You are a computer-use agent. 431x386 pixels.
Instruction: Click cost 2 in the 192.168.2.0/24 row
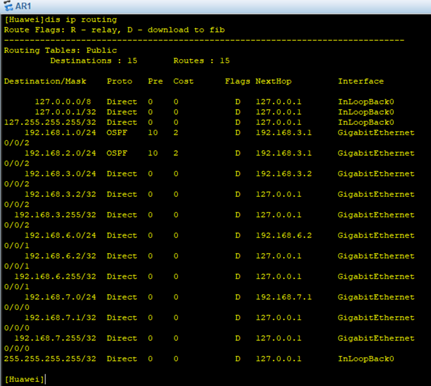(176, 153)
